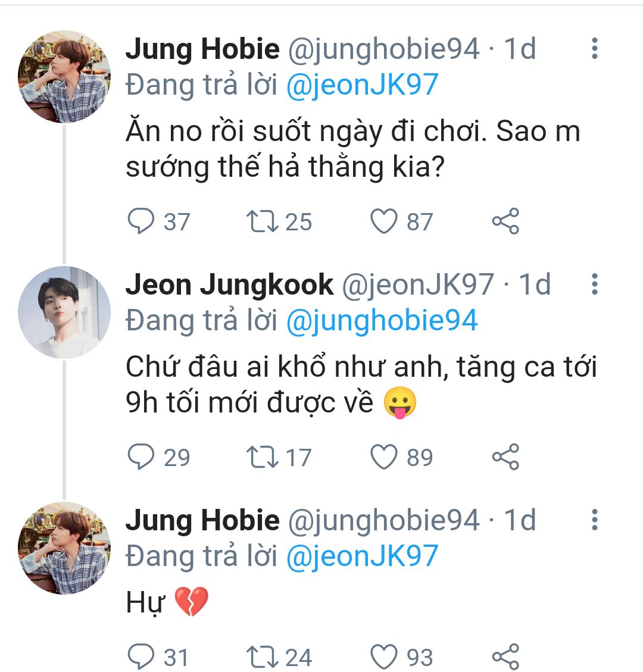Reply to the "Hự" tweet

(142, 657)
